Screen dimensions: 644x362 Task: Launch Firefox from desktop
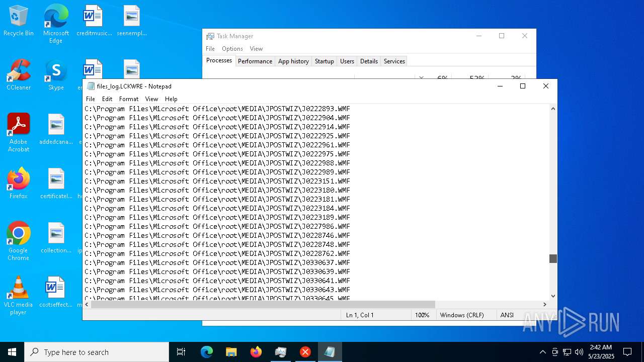[19, 184]
